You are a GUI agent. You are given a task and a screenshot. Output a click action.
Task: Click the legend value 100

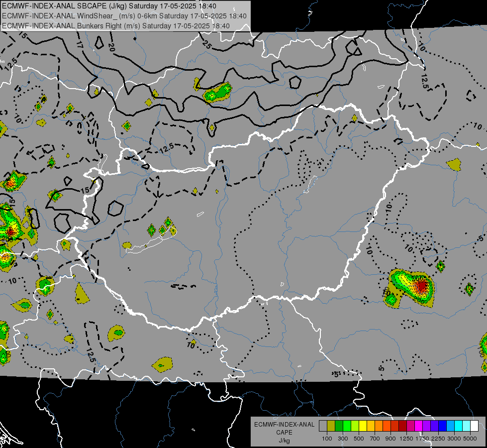pyautogui.click(x=327, y=439)
